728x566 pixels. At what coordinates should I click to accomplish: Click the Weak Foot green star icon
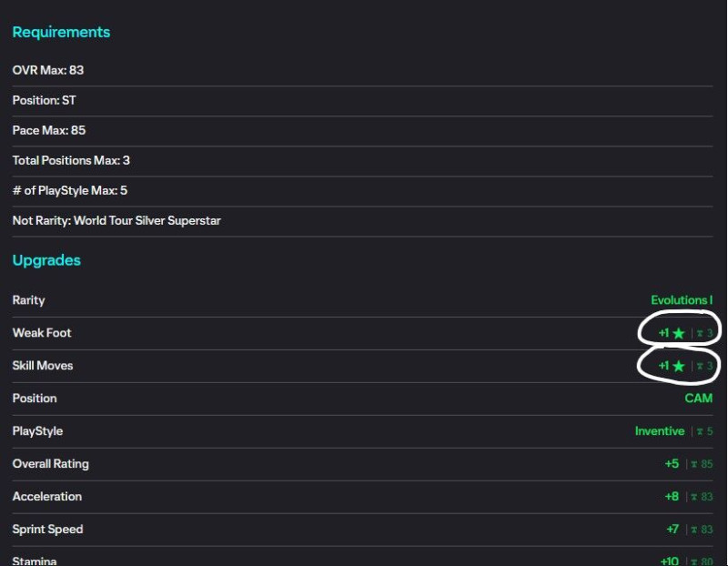pos(678,334)
